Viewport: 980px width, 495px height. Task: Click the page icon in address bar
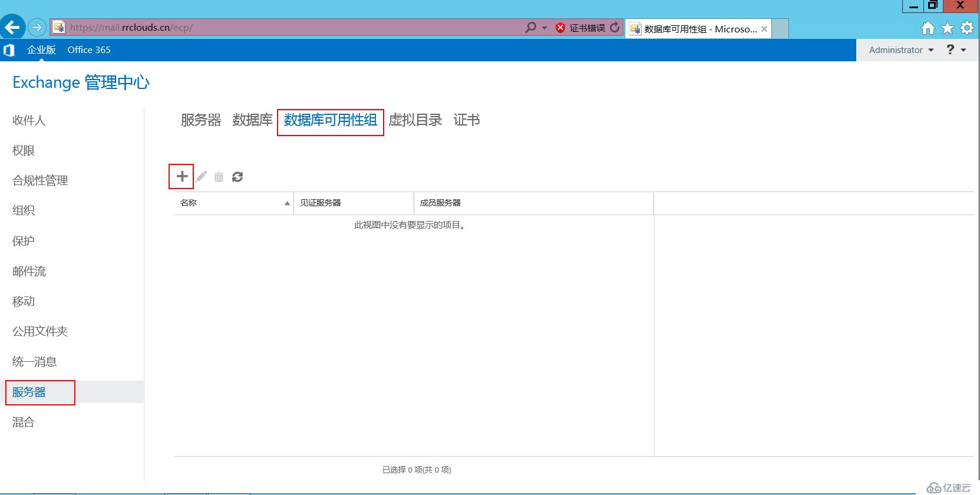pyautogui.click(x=58, y=27)
